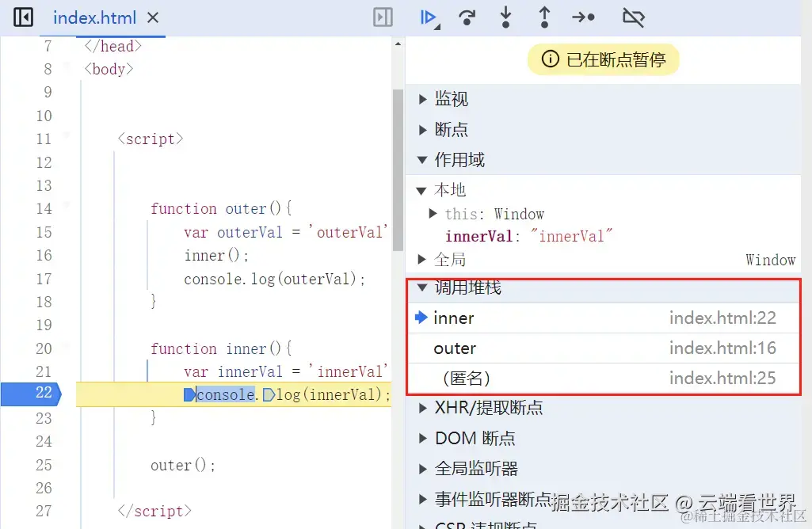Image resolution: width=812 pixels, height=529 pixels.
Task: Click the console.log(outerVal) line
Action: point(274,279)
